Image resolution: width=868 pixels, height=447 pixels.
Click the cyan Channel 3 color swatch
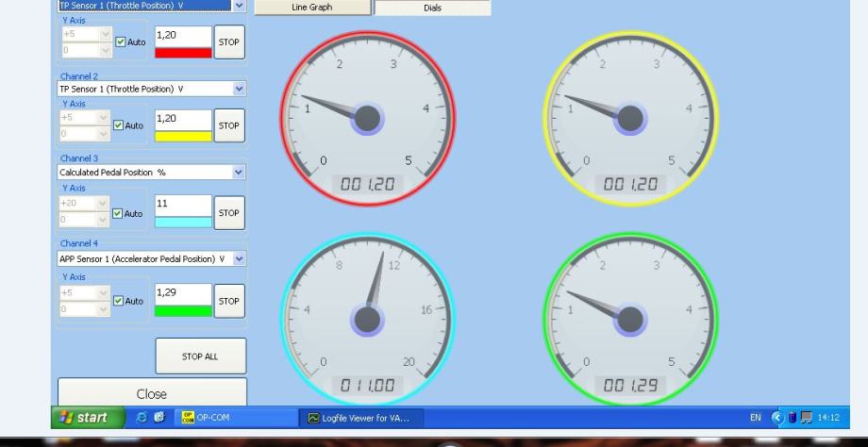pos(183,223)
